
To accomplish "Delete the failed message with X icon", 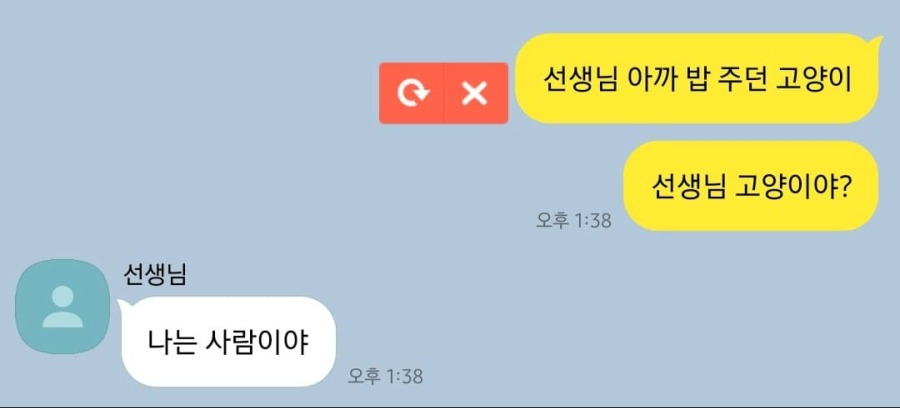I will [x=476, y=93].
